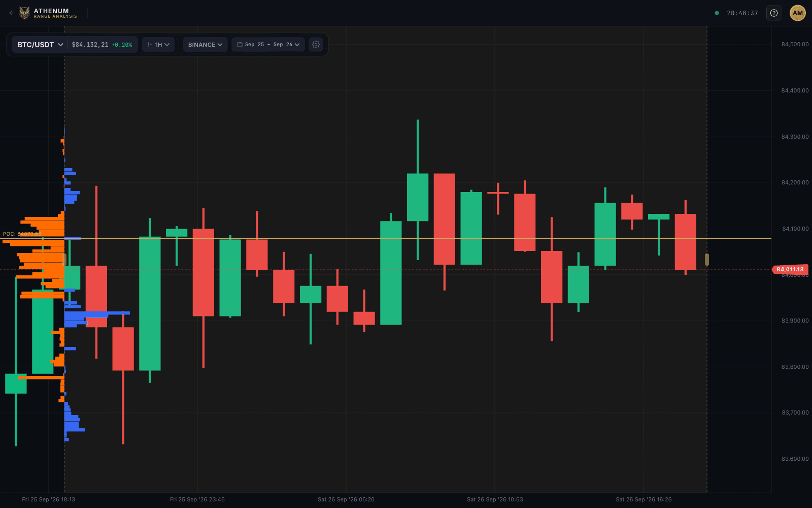
Task: Open the BINANCE exchange dropdown
Action: point(205,45)
